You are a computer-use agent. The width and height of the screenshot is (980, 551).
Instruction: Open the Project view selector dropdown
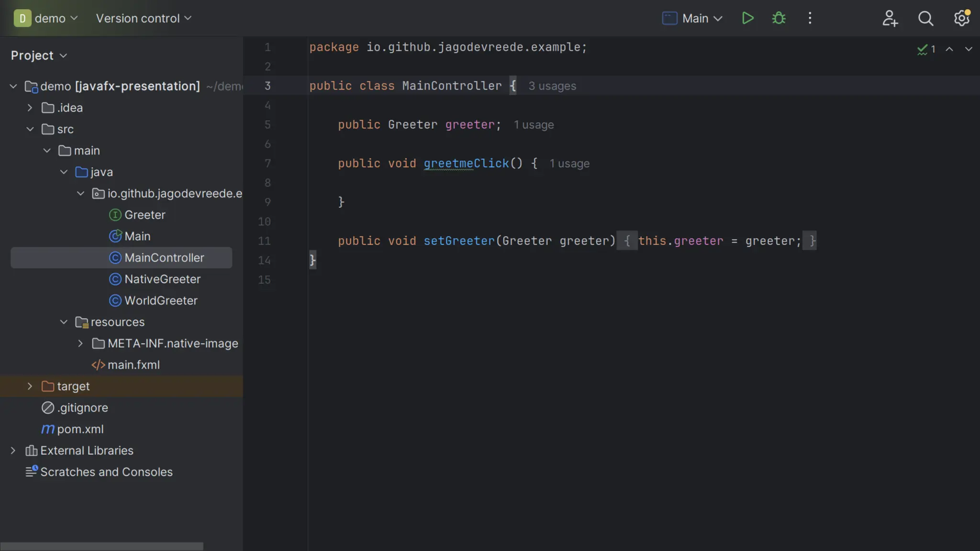point(39,55)
